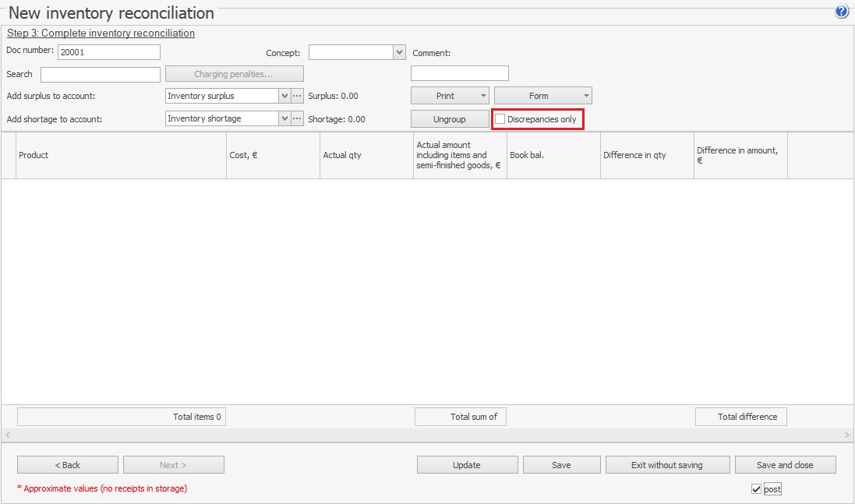This screenshot has width=855, height=504.
Task: Choose Exit without saving
Action: click(x=667, y=465)
